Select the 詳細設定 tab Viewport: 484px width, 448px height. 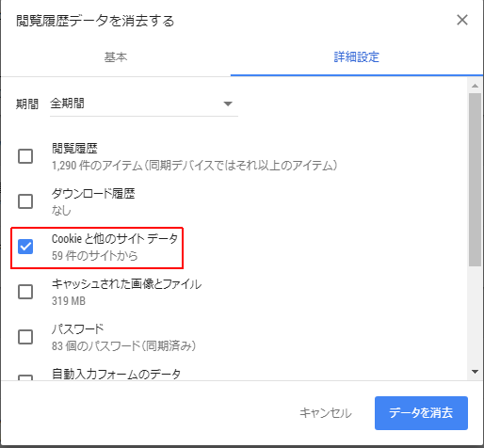pyautogui.click(x=357, y=57)
